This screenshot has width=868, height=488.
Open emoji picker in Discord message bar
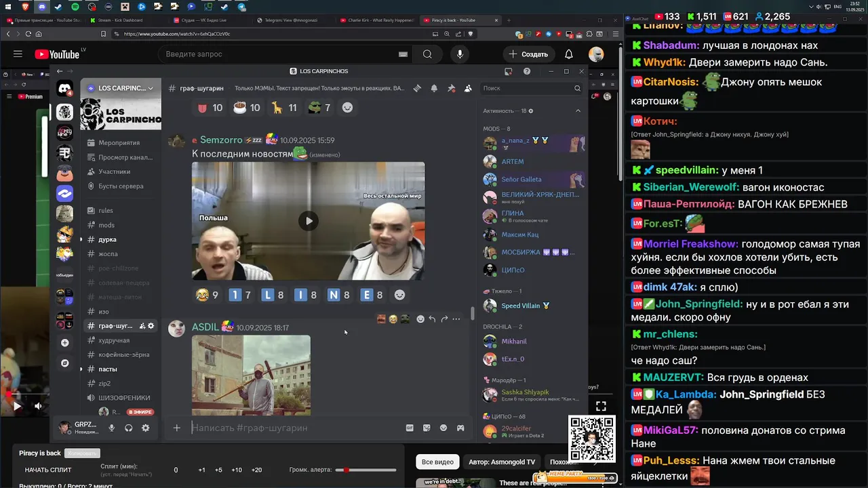click(x=443, y=428)
